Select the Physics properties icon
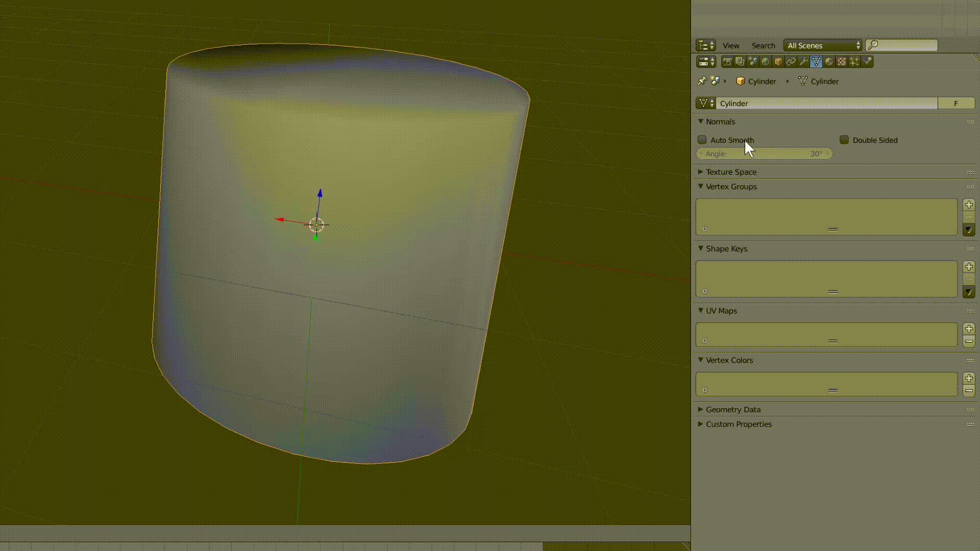 tap(867, 61)
